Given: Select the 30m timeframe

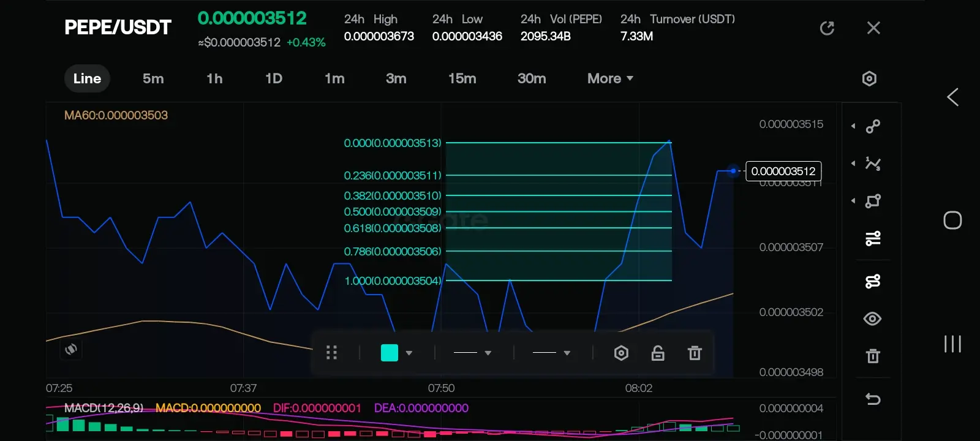Looking at the screenshot, I should click(x=532, y=78).
